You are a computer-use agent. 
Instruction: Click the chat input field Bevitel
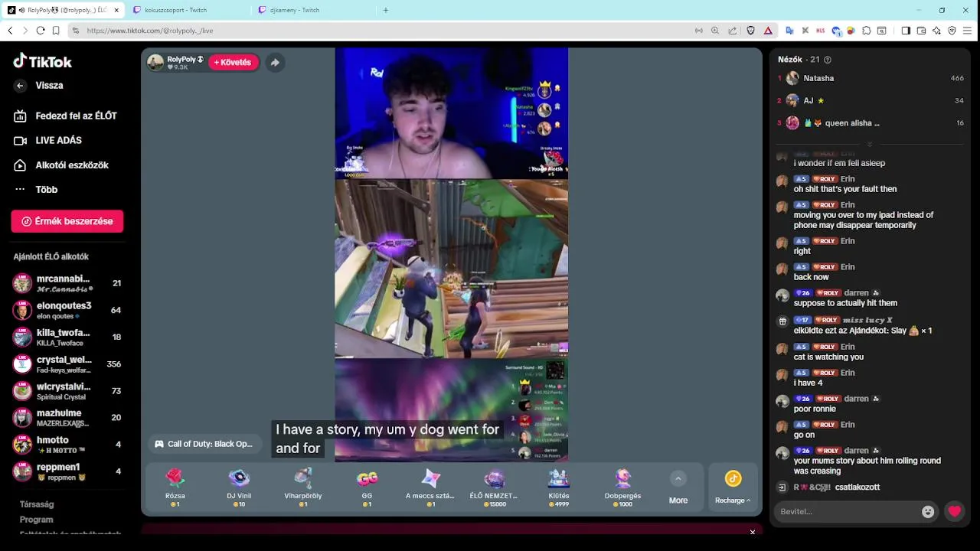[x=847, y=511]
